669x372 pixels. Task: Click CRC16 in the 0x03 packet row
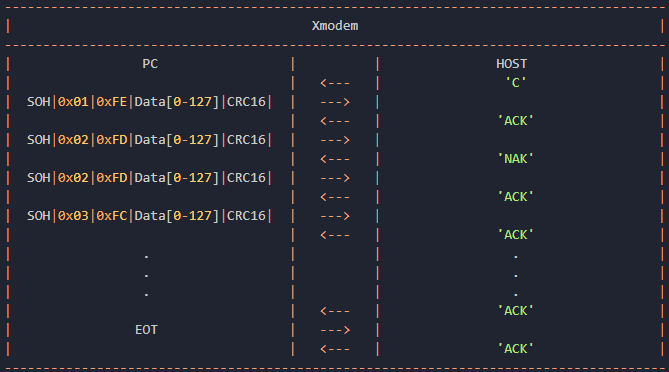tap(246, 216)
